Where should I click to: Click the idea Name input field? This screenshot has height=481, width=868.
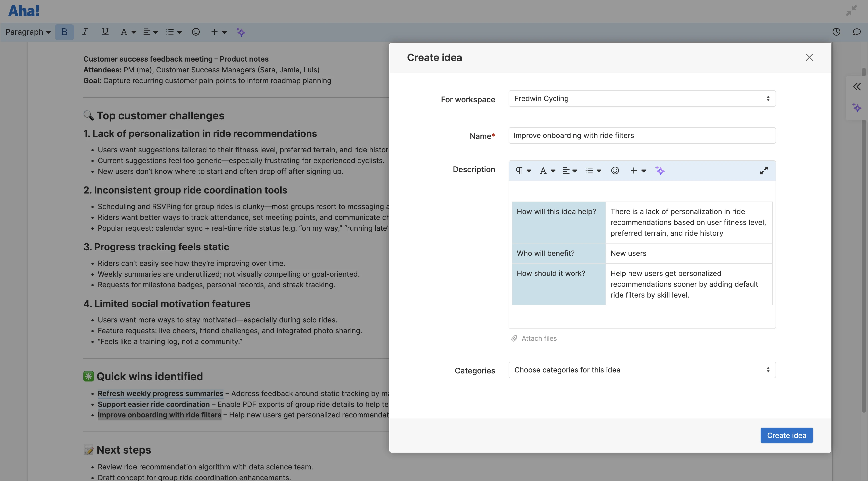click(x=641, y=135)
